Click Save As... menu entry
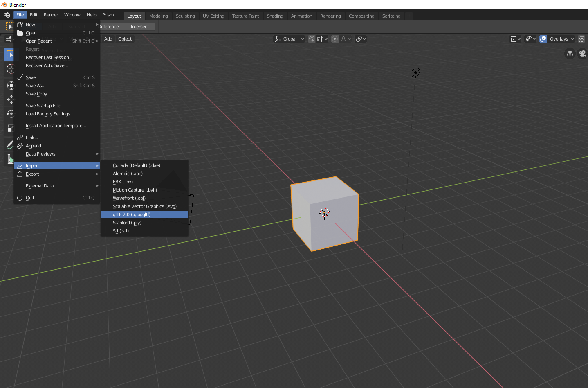 pos(57,86)
